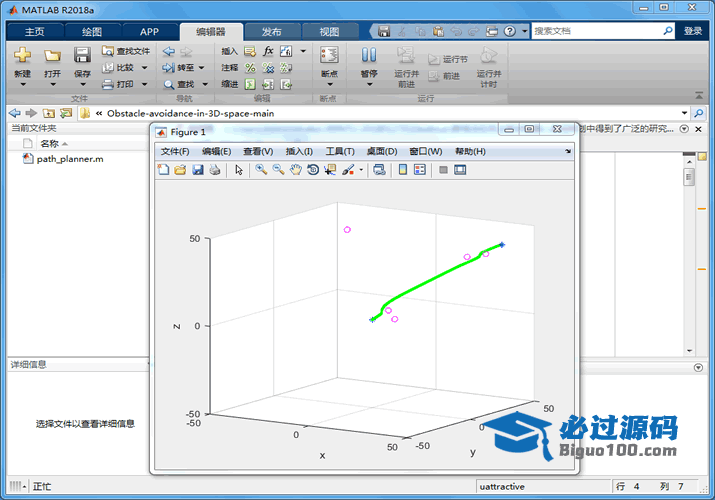Open Figure 1 查看(V) menu
This screenshot has width=715, height=500.
(x=258, y=151)
